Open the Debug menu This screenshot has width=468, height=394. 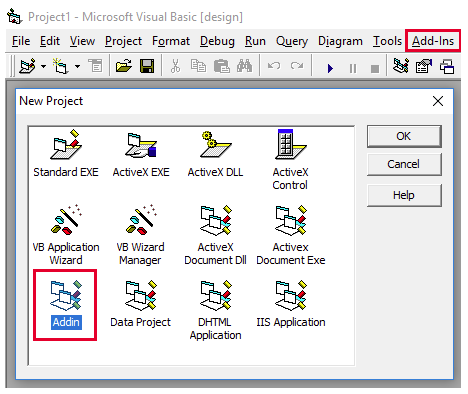(217, 41)
